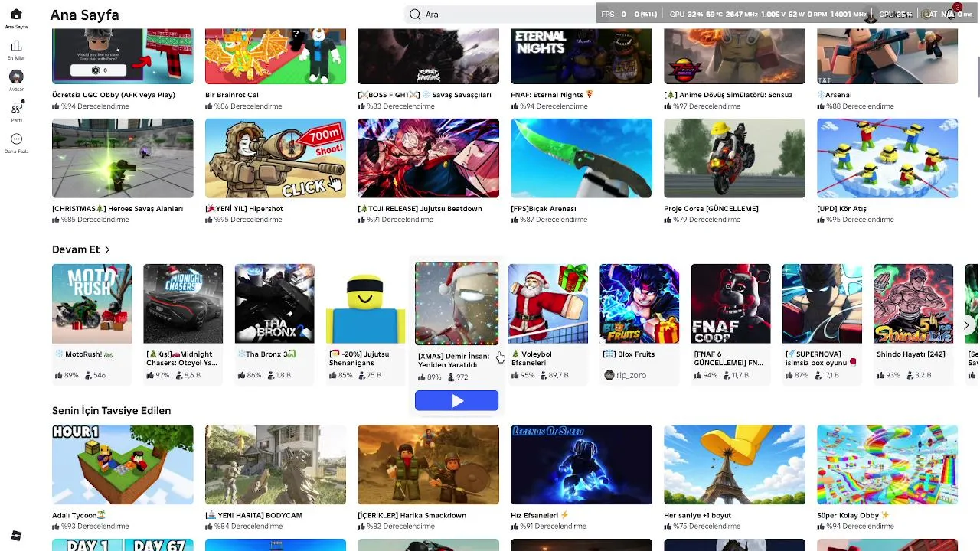Image resolution: width=980 pixels, height=551 pixels.
Task: Open BODYCAM game thumbnail
Action: click(276, 465)
